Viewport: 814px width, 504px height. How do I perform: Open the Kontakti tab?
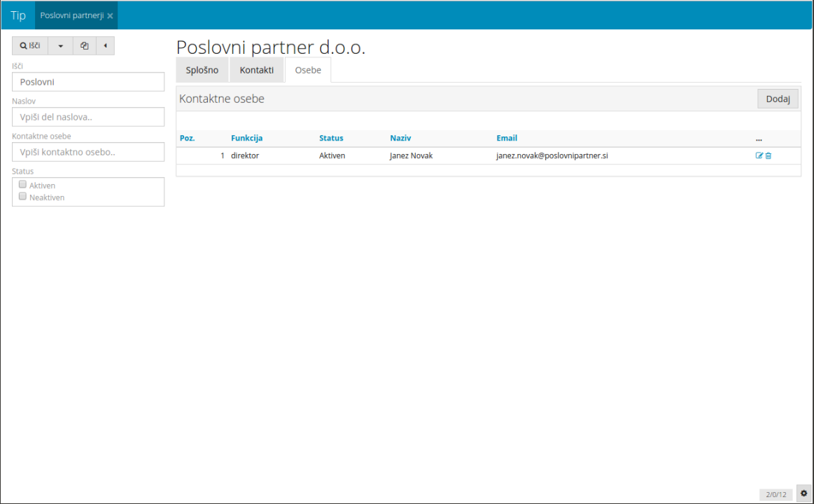point(256,70)
